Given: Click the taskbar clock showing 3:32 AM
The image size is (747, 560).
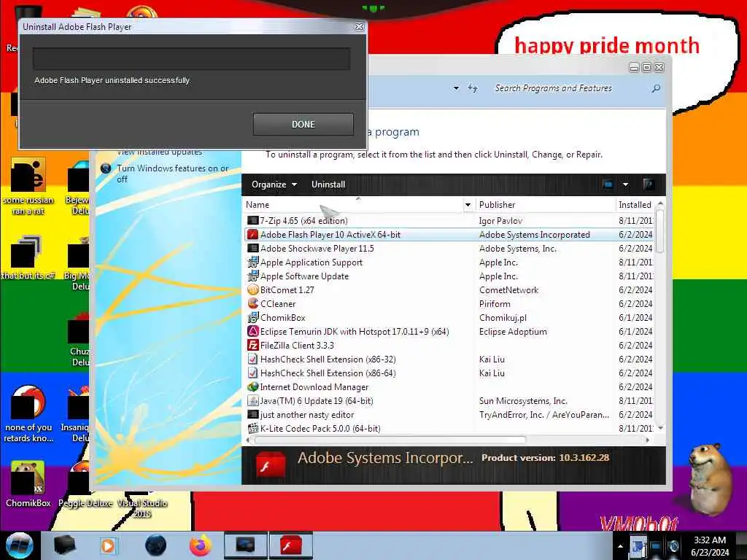Looking at the screenshot, I should pyautogui.click(x=710, y=545).
